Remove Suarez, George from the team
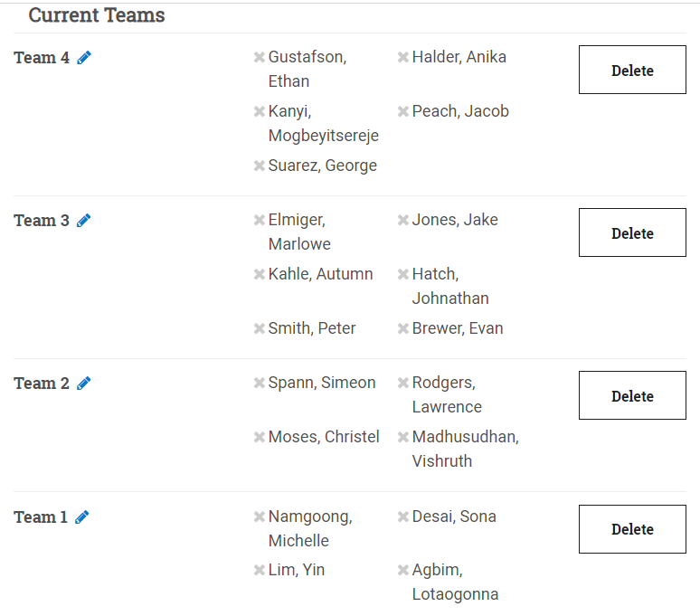700x616 pixels. [x=260, y=166]
